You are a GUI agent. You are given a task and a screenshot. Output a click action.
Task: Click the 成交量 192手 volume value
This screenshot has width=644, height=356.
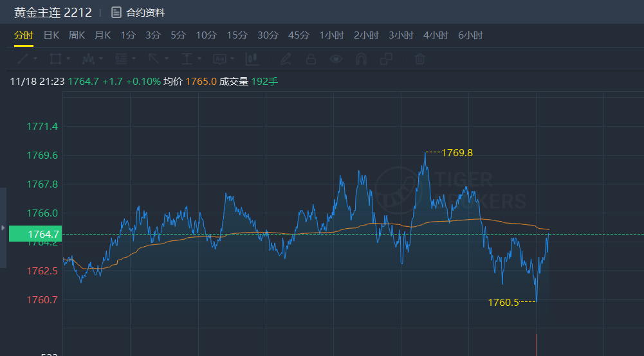(x=248, y=82)
